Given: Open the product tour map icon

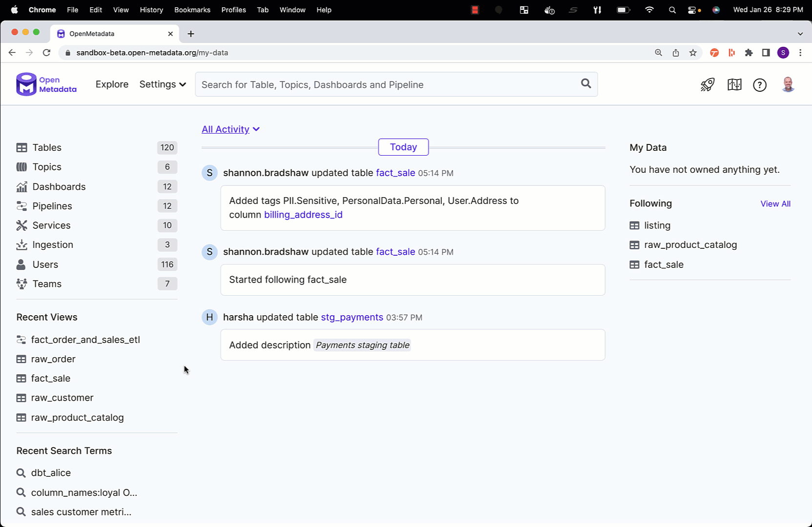Looking at the screenshot, I should [x=734, y=85].
